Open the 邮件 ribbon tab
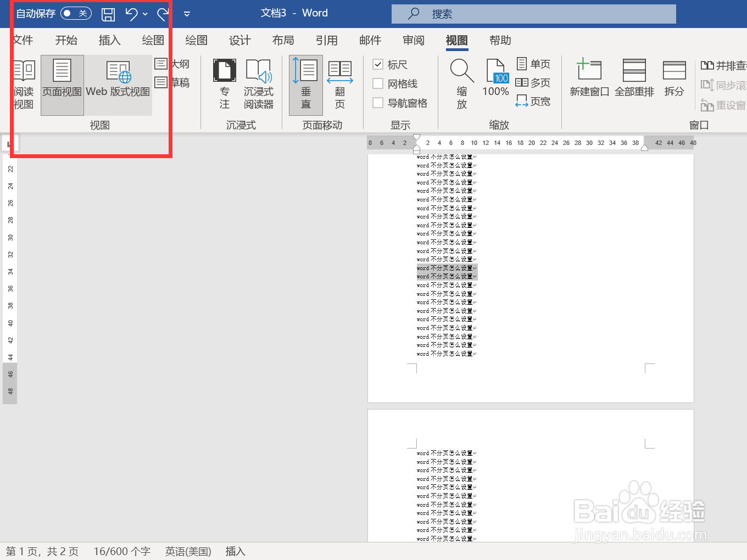747x560 pixels. (x=370, y=40)
